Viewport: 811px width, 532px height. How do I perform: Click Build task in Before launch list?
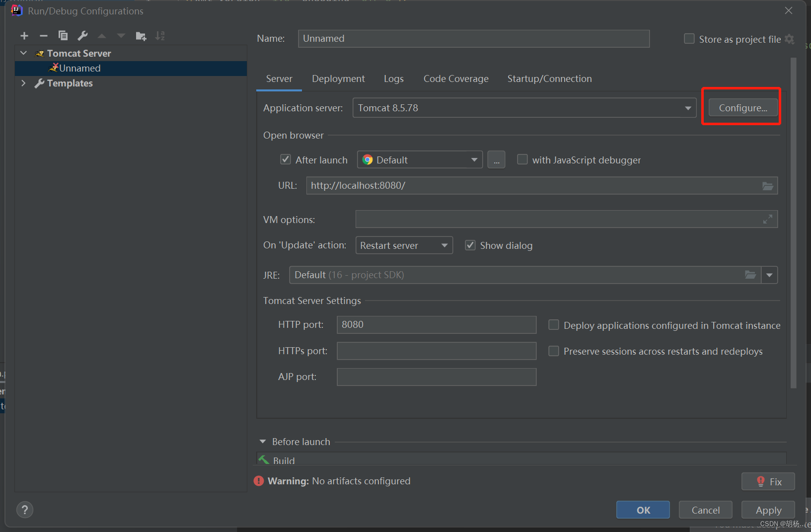coord(521,460)
